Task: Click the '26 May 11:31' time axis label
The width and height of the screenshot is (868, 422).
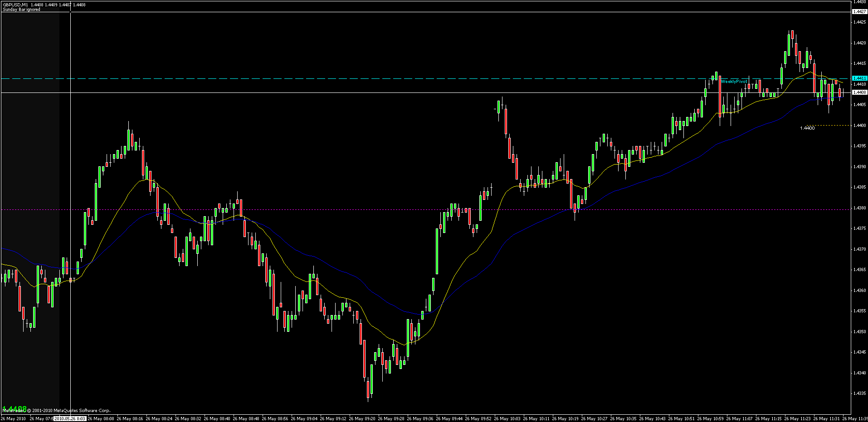Action: tap(826, 419)
